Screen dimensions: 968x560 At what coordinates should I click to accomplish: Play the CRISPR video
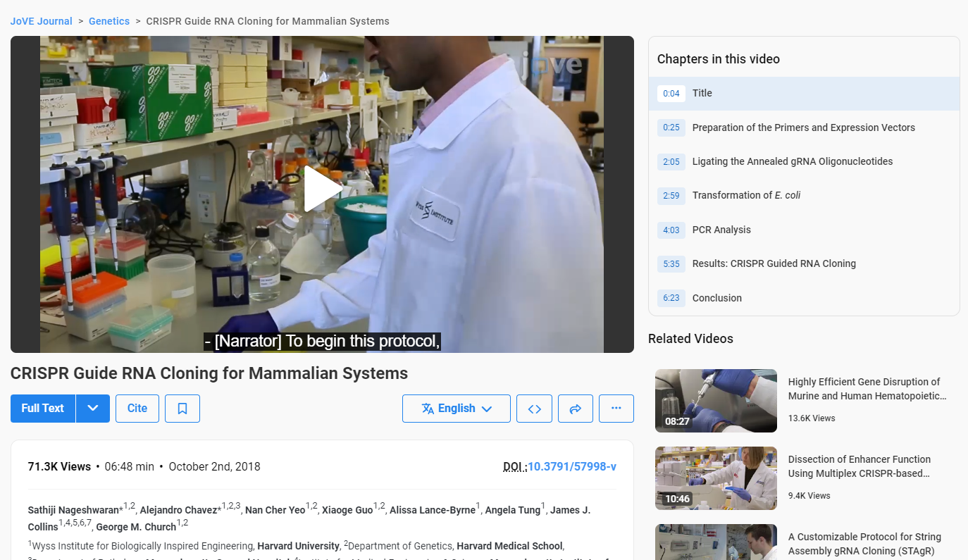pos(322,189)
